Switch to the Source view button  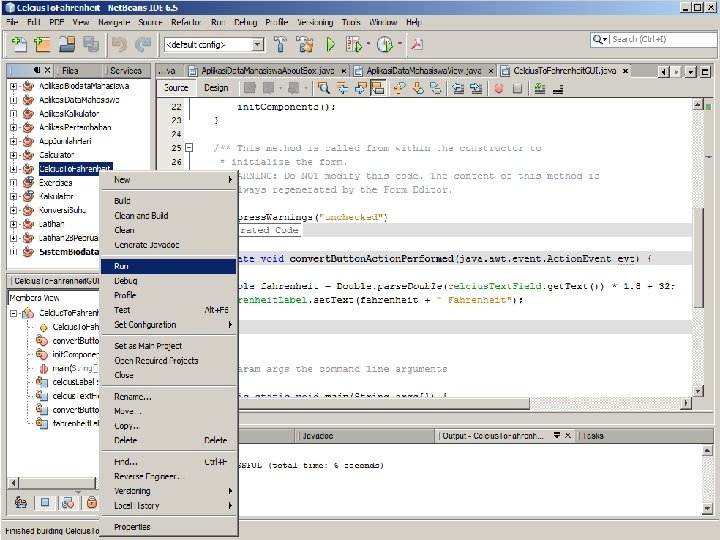click(x=176, y=88)
